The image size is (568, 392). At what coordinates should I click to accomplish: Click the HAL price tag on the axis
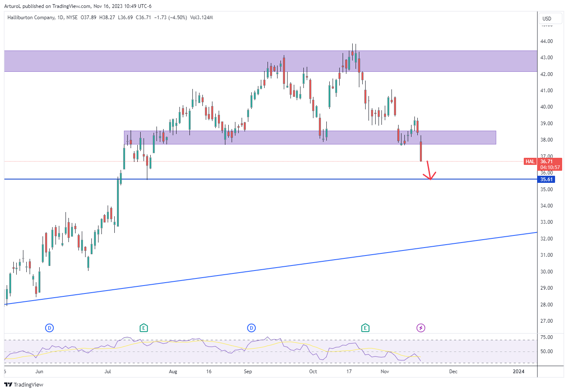click(530, 162)
